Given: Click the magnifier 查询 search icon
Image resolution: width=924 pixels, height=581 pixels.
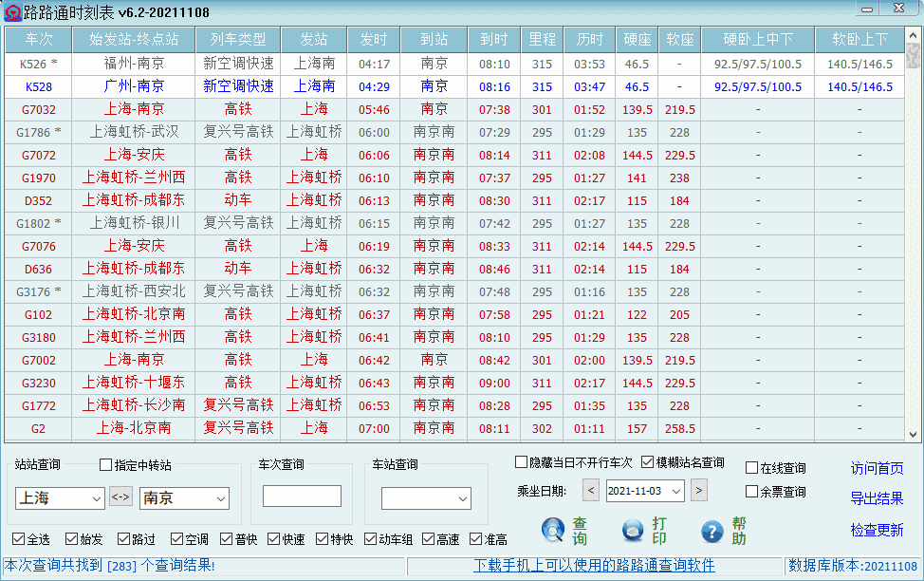Looking at the screenshot, I should (552, 530).
